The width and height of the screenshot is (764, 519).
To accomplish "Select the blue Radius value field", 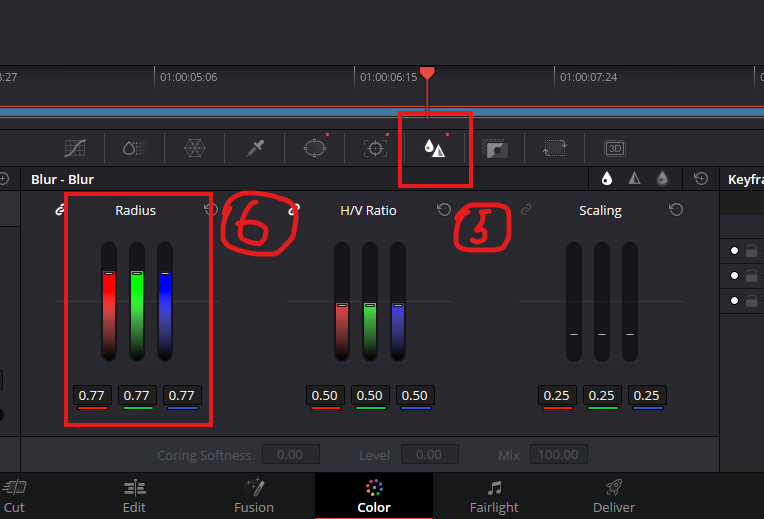I will [182, 396].
